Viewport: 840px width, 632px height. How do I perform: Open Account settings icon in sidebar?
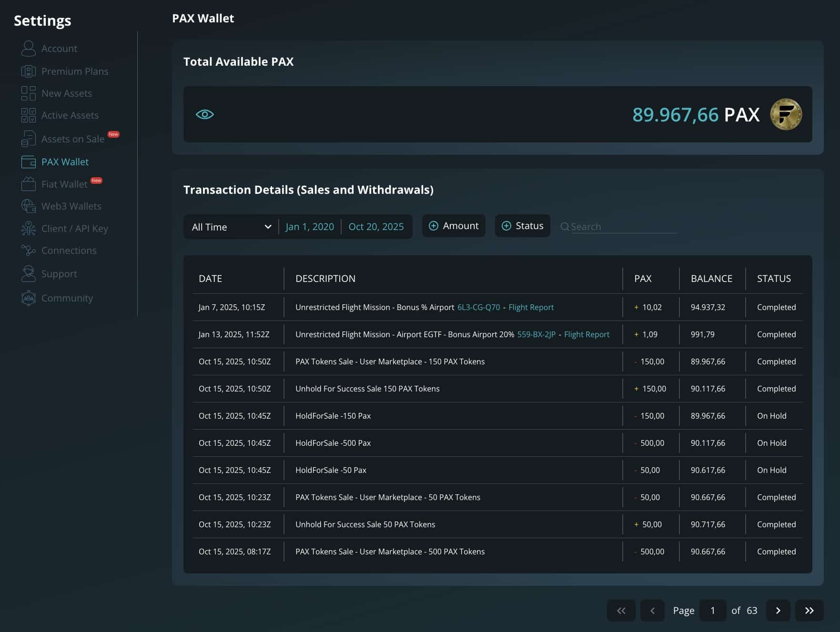29,49
